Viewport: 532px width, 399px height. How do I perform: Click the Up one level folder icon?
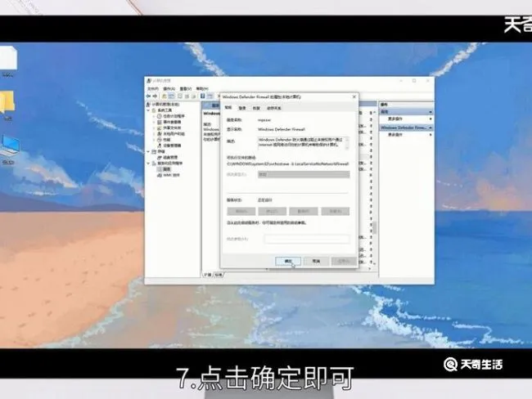(x=165, y=96)
